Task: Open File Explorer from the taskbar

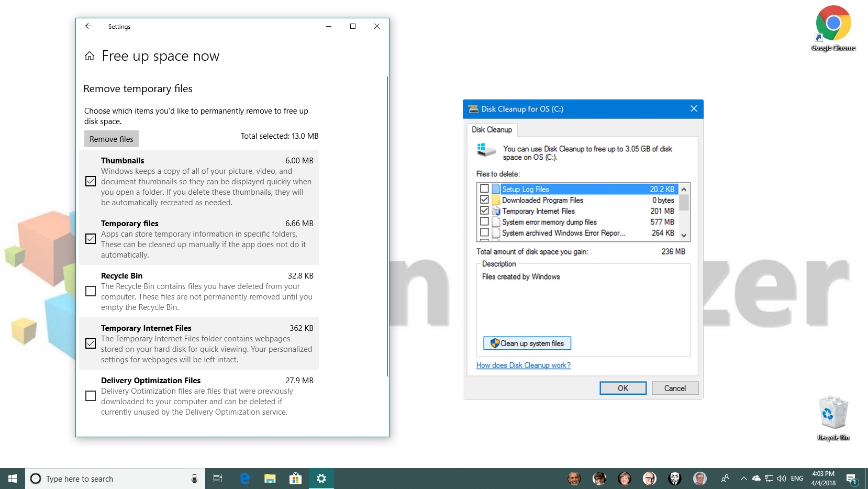Action: pyautogui.click(x=270, y=479)
